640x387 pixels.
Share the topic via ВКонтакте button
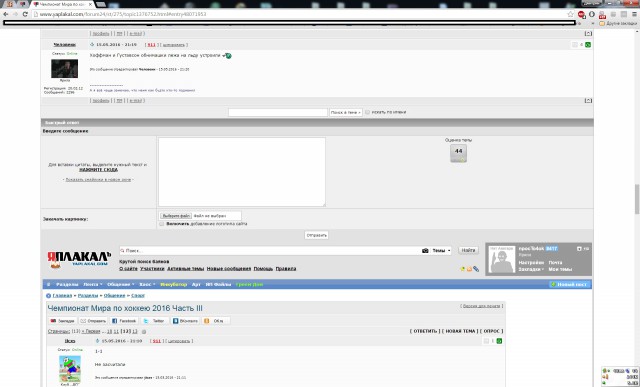(185, 321)
